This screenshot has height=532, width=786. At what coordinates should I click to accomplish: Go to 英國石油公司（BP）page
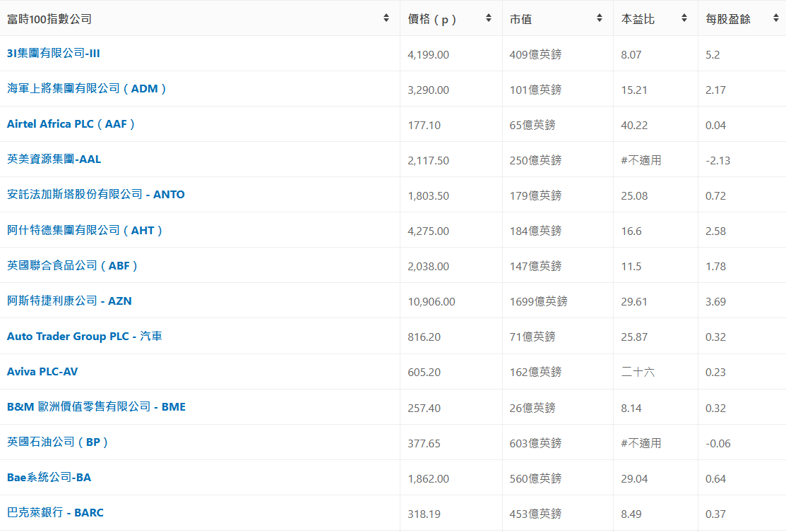58,442
